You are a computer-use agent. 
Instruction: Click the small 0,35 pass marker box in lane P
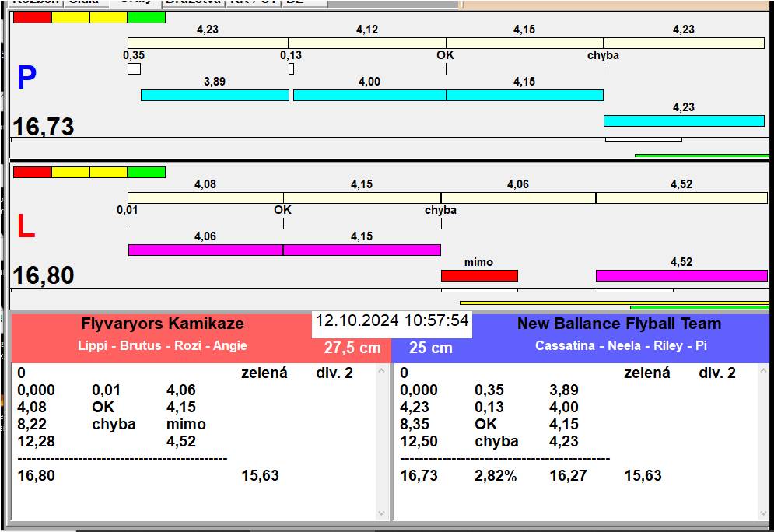[134, 69]
